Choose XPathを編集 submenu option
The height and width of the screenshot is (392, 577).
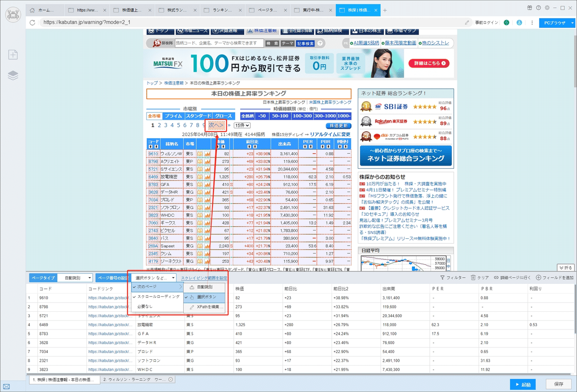tap(204, 307)
